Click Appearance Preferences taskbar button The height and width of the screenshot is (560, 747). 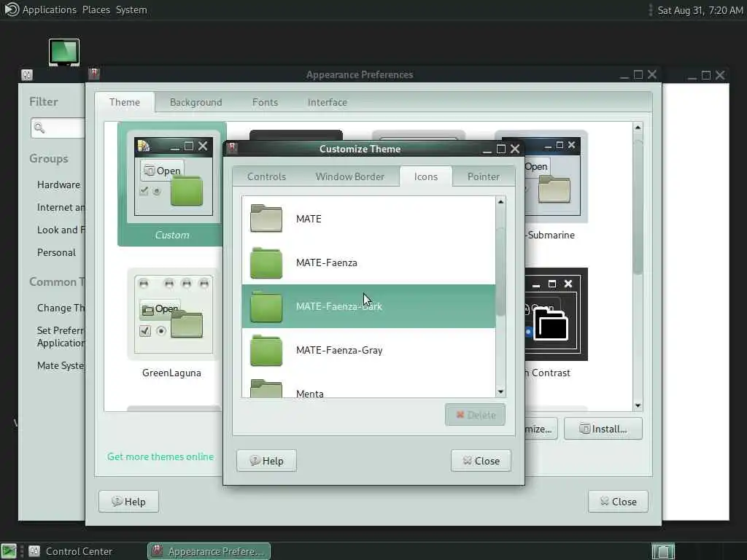tap(209, 551)
